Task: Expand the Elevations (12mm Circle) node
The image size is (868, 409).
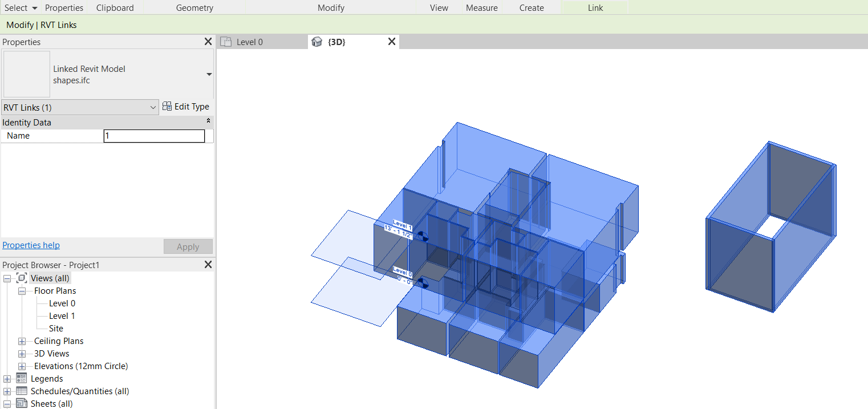Action: tap(22, 366)
